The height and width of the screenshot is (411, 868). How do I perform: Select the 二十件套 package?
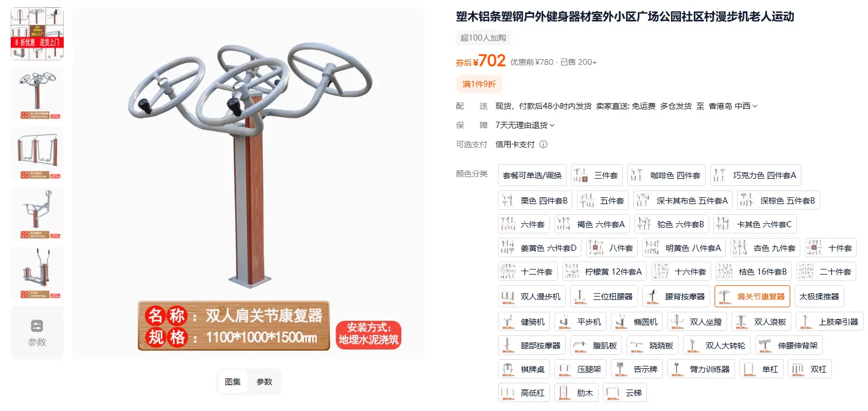(826, 272)
